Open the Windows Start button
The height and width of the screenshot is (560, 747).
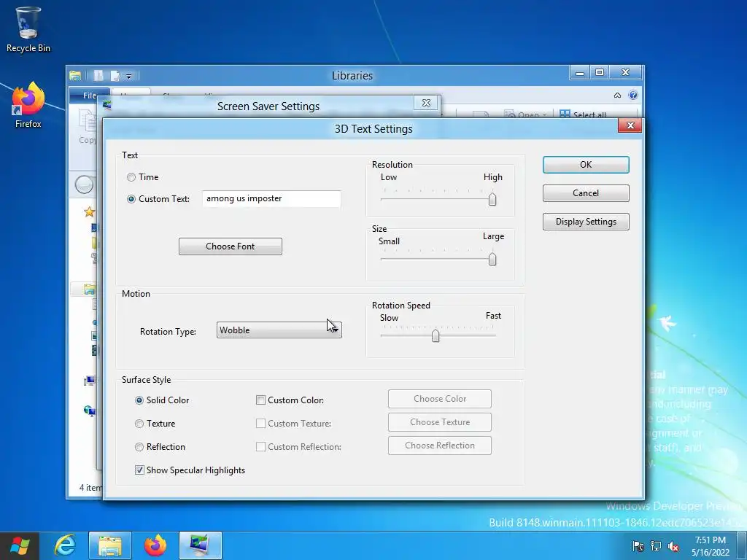point(20,545)
